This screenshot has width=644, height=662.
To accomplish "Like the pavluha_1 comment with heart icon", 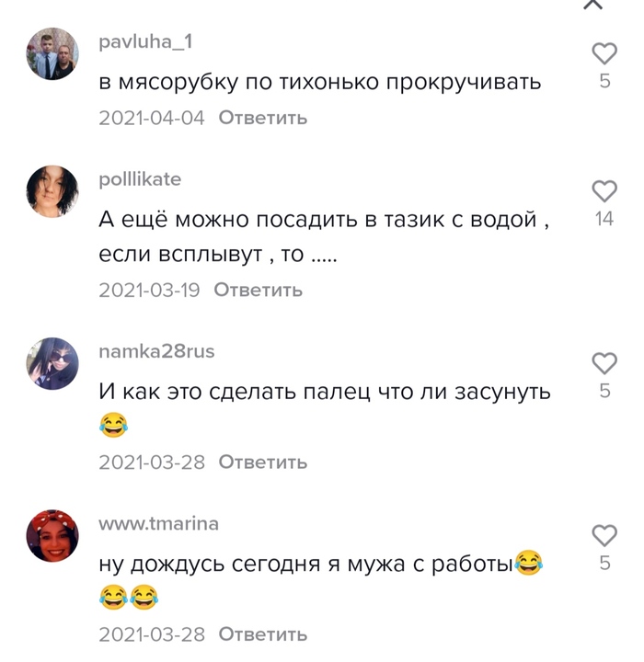I will pos(604,53).
